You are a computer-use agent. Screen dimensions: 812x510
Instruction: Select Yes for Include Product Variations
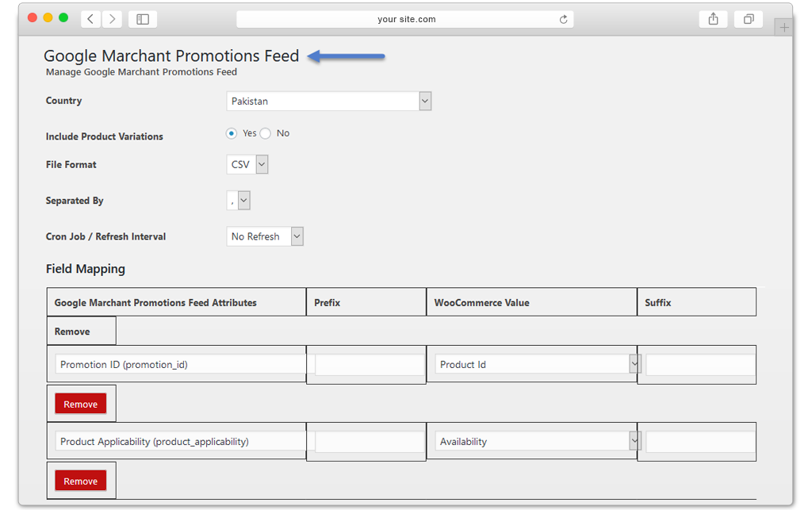[232, 133]
